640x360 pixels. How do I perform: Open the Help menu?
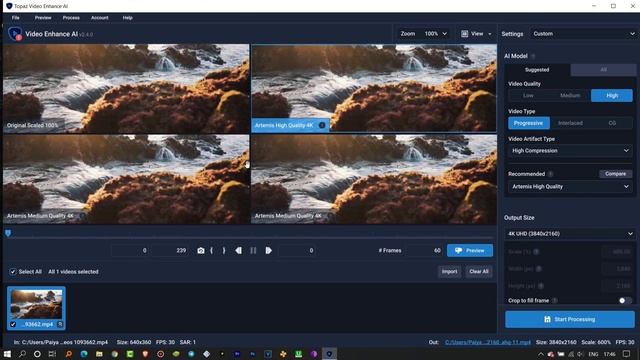coord(127,18)
